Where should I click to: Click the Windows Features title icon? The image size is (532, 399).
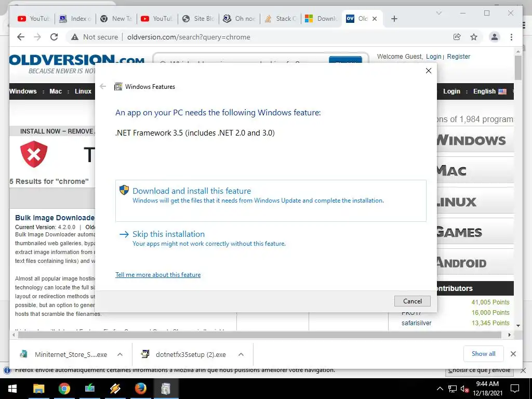coord(118,87)
